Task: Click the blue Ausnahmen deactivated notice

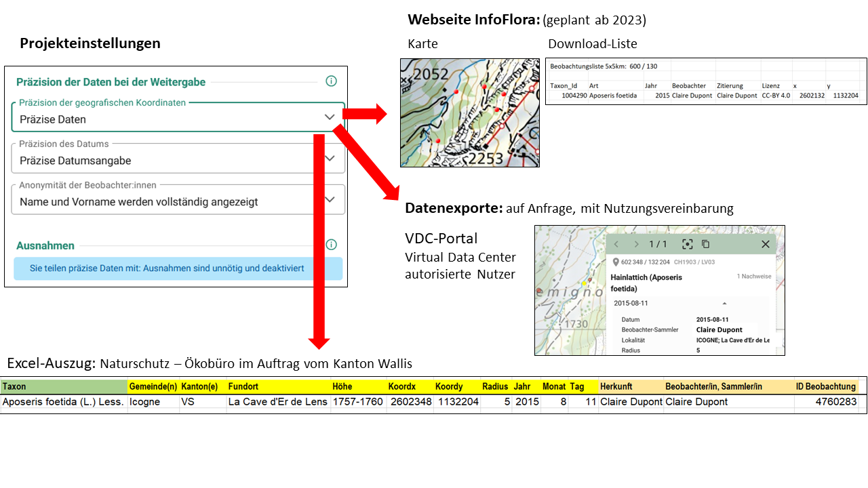Action: [178, 268]
